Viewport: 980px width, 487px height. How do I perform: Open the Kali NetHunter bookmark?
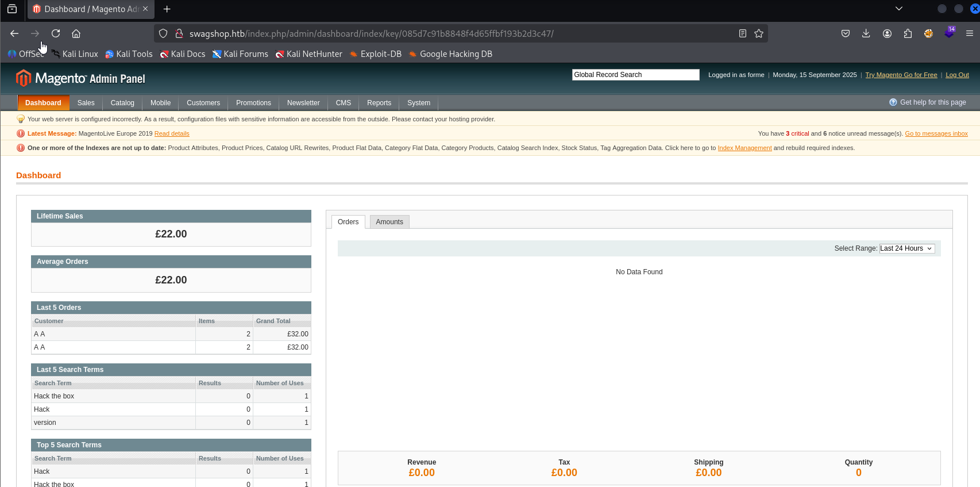(x=308, y=54)
